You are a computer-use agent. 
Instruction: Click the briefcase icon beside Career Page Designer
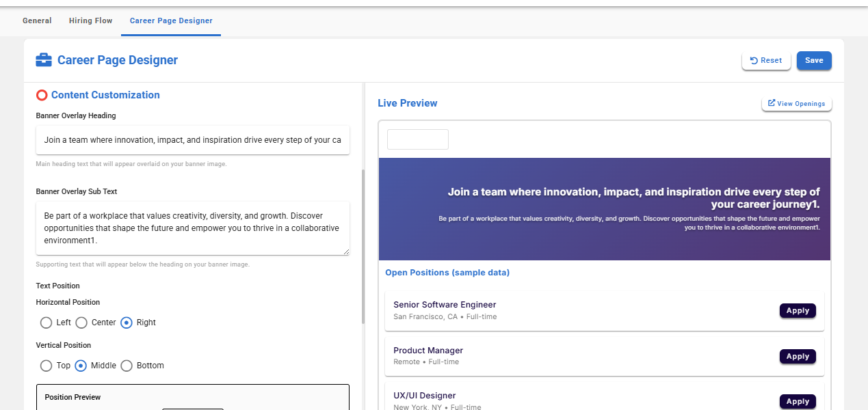[x=44, y=60]
